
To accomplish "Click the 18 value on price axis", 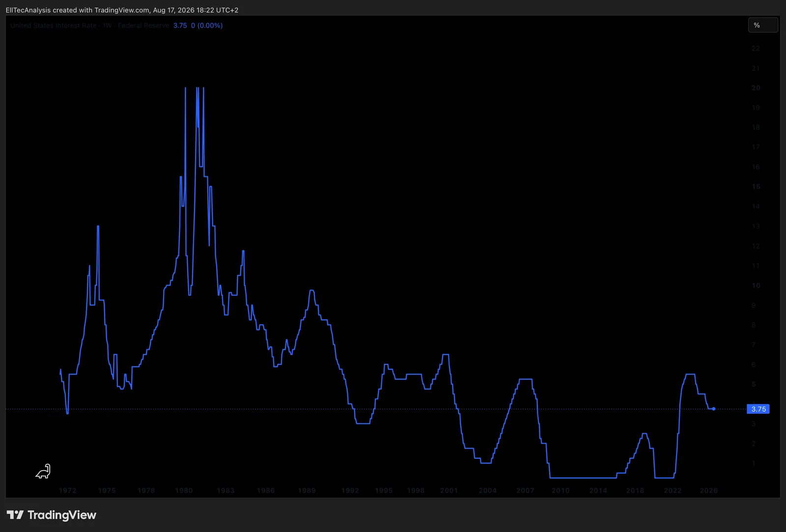I will (756, 127).
